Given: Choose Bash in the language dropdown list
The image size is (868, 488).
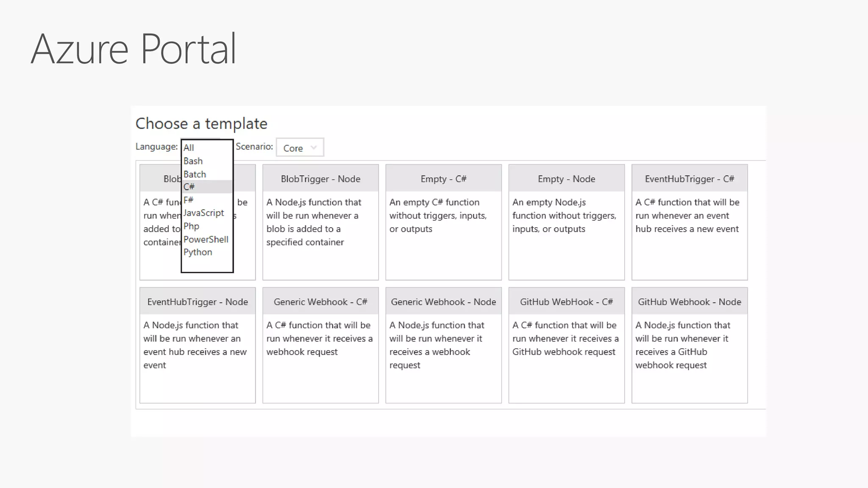Looking at the screenshot, I should tap(193, 161).
